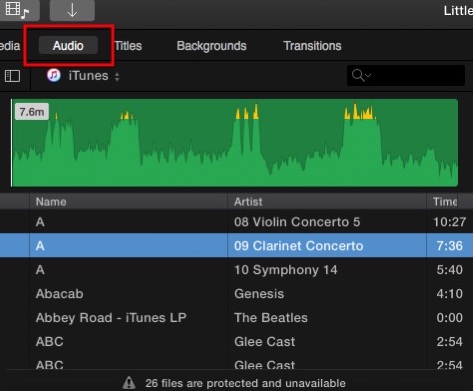Screen dimensions: 473x391
Task: Open the iTunes source dropdown
Action: pyautogui.click(x=94, y=76)
